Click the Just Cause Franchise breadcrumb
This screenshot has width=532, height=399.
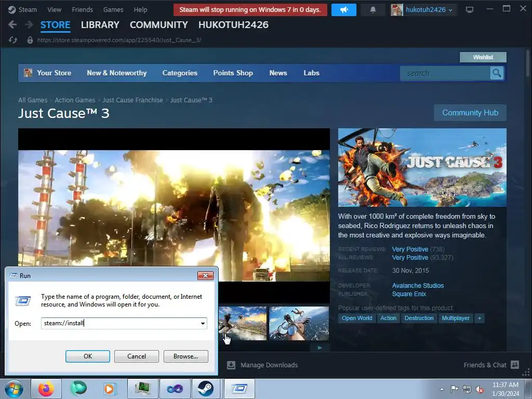click(132, 100)
